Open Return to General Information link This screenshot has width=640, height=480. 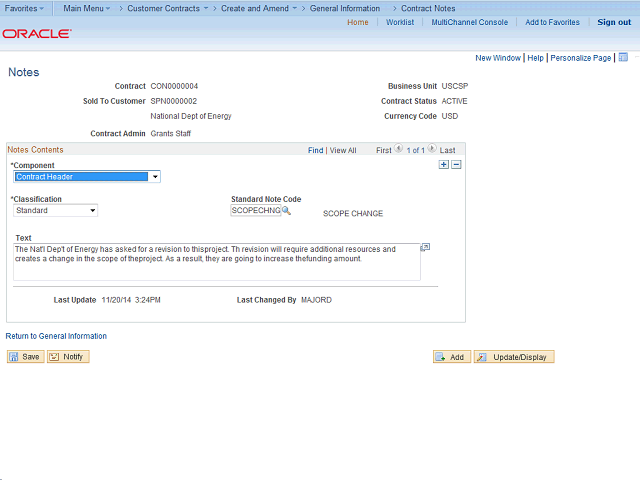coord(56,336)
